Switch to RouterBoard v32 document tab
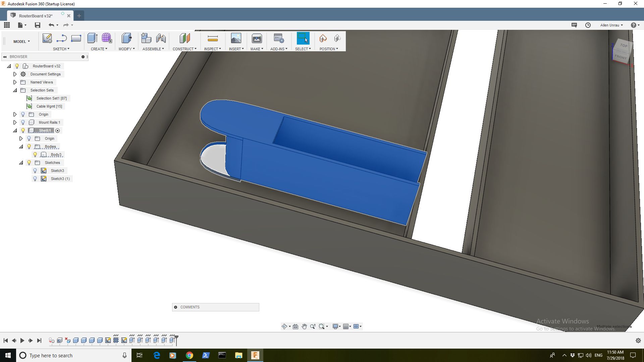 [36, 16]
